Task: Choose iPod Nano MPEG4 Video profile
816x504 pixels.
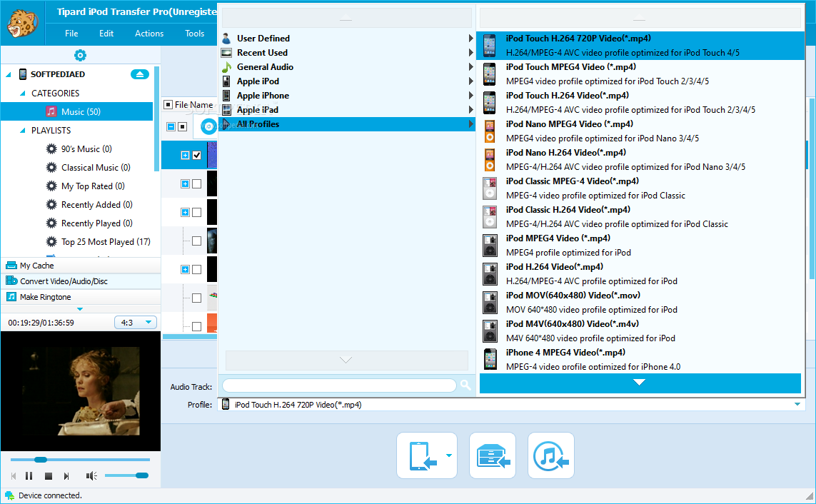Action: coord(641,131)
